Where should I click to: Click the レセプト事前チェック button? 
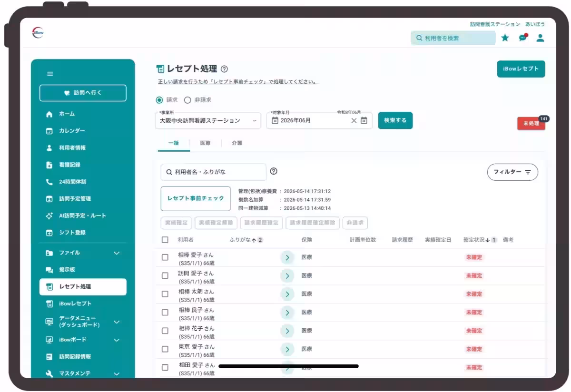tap(196, 198)
